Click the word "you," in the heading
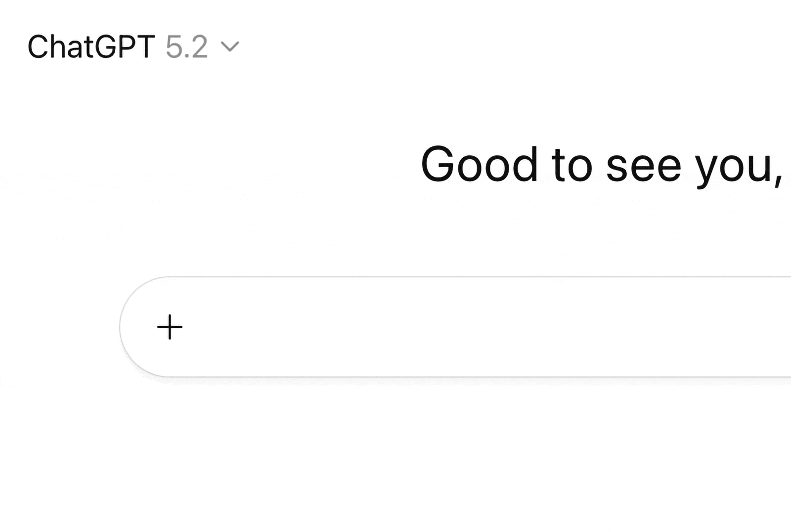 pos(738,167)
